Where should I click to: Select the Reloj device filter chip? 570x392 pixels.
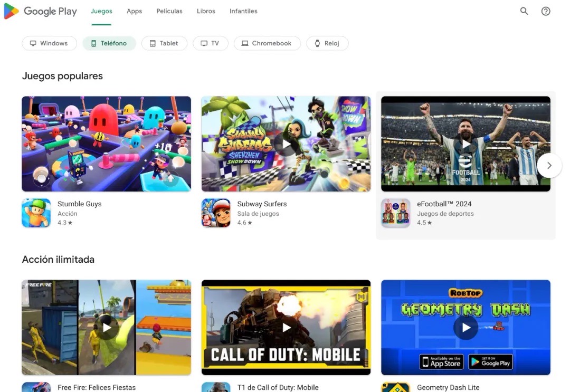[327, 43]
